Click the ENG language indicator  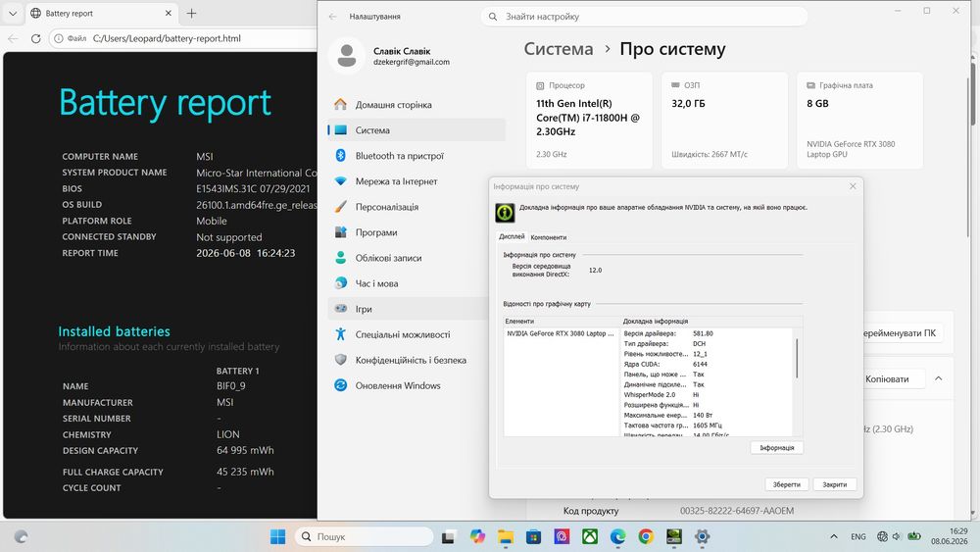(x=858, y=536)
